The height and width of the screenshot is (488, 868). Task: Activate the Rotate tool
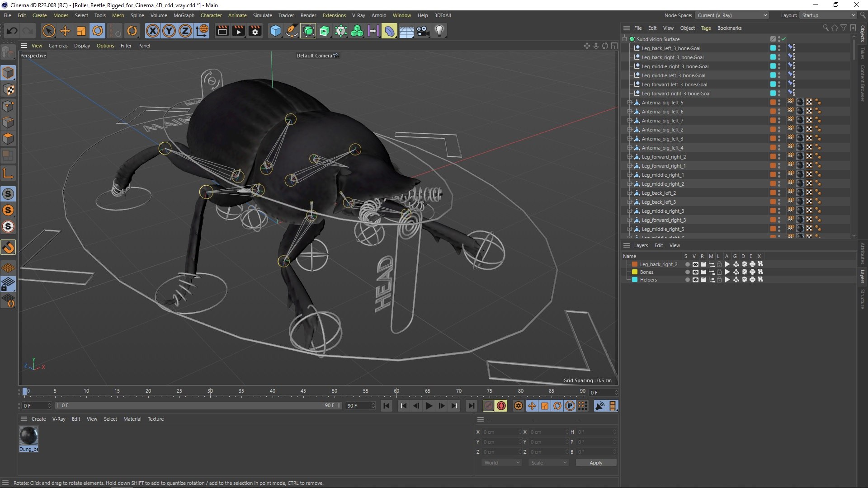tap(98, 31)
